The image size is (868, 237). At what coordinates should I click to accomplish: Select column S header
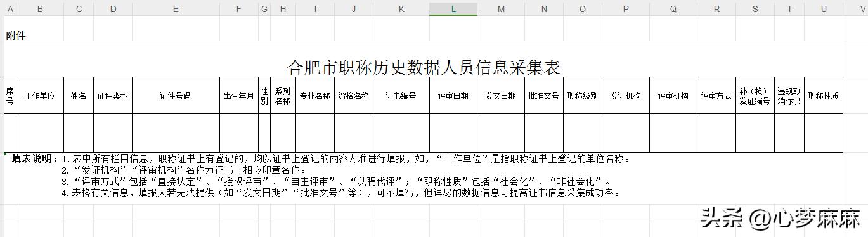point(755,8)
